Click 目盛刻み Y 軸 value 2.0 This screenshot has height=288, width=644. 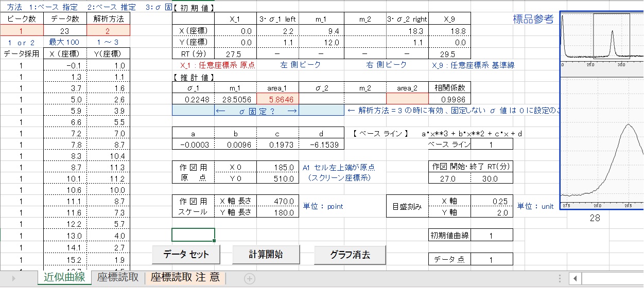point(492,212)
